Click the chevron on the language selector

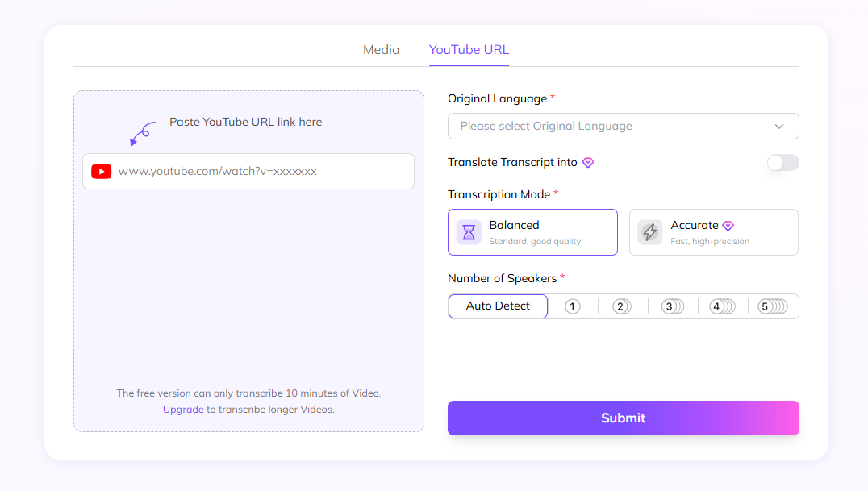[779, 126]
